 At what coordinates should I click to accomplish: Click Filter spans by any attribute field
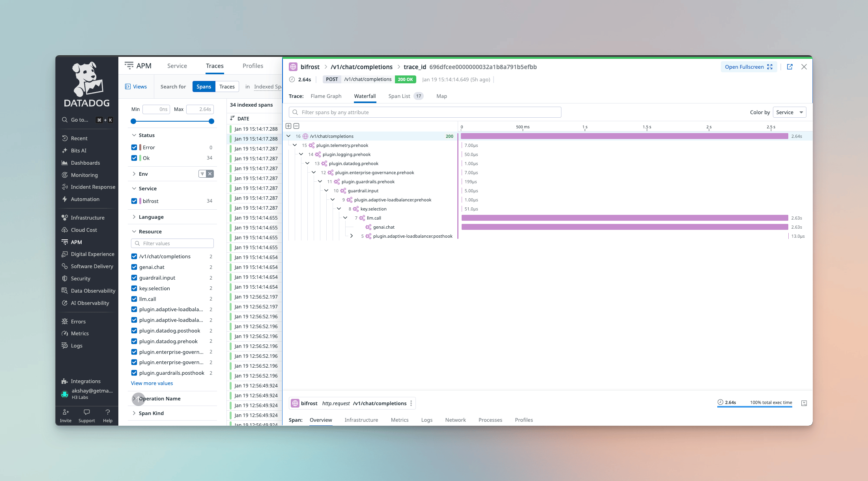tap(425, 112)
